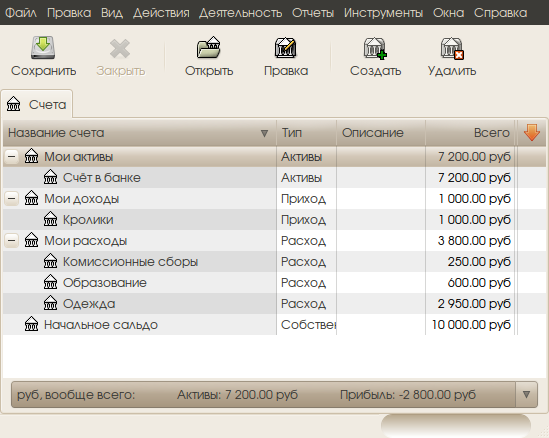Click the 10 000.00 руб total cell

pyautogui.click(x=471, y=325)
